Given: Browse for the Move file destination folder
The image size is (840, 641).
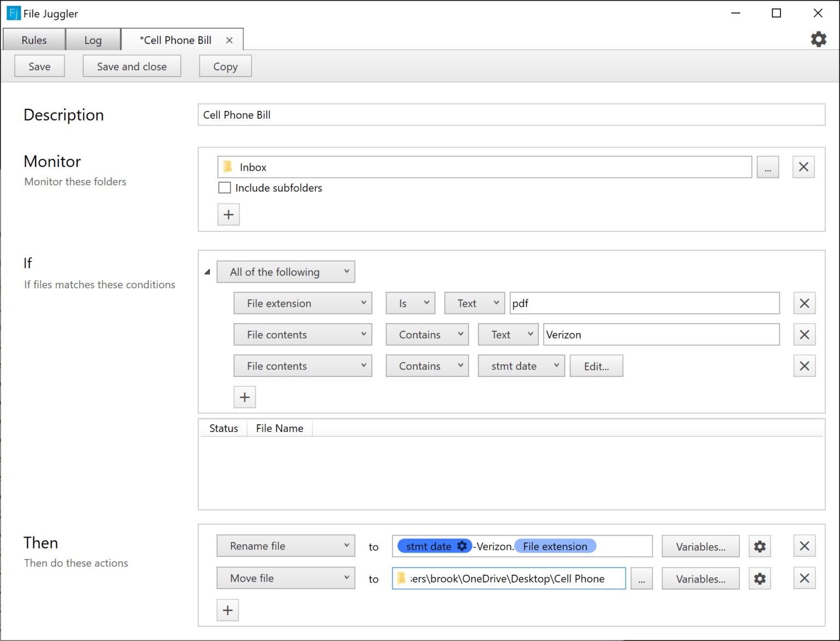Looking at the screenshot, I should coord(641,578).
